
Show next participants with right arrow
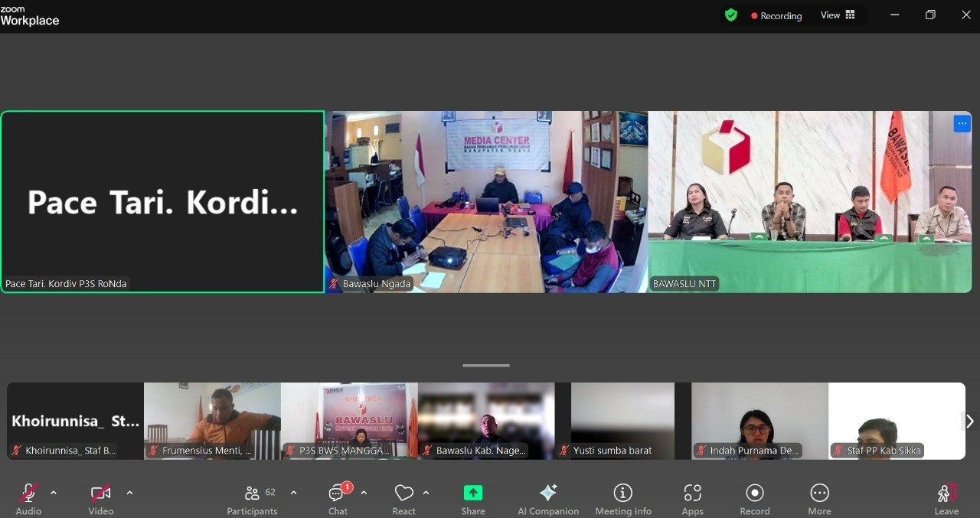click(969, 422)
